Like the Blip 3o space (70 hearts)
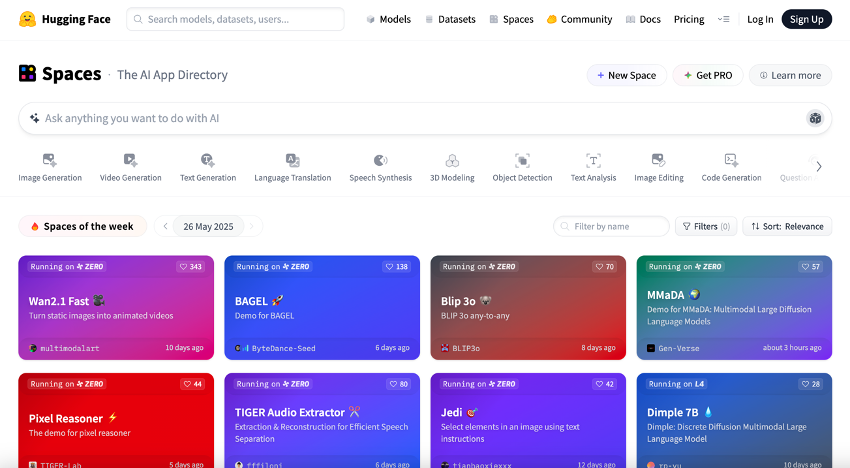 [x=604, y=267]
